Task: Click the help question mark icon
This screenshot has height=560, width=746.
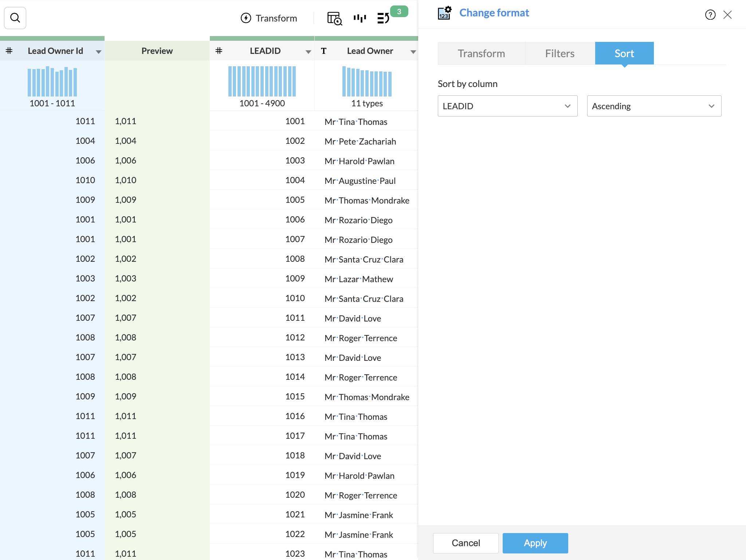Action: (710, 15)
